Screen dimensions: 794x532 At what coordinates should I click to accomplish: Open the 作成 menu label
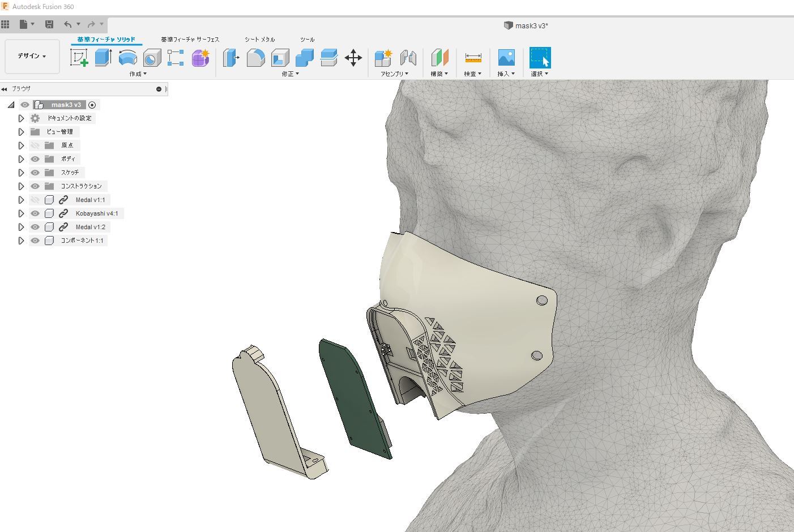click(x=138, y=74)
